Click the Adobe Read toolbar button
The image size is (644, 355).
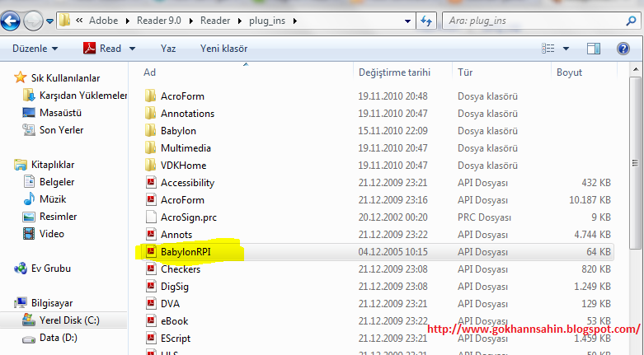tap(102, 49)
